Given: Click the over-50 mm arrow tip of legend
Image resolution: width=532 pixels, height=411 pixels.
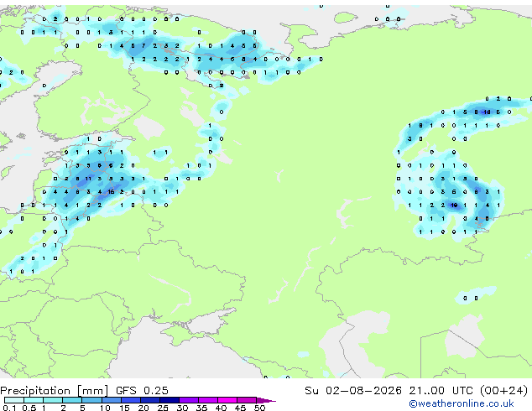Looking at the screenshot, I should tap(266, 400).
